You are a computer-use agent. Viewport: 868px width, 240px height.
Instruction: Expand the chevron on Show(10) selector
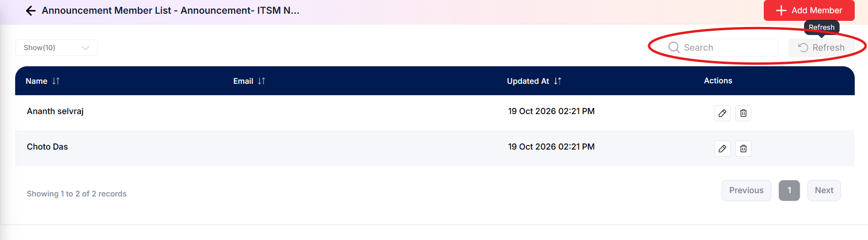(86, 48)
